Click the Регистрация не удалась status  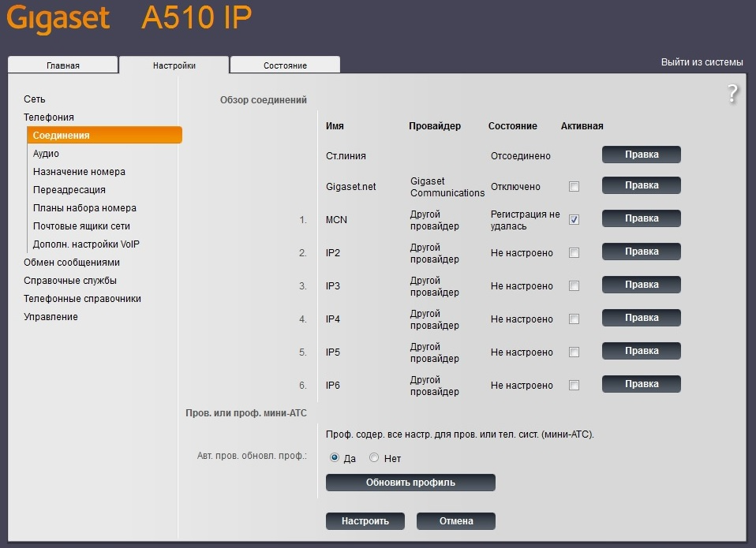pyautogui.click(x=525, y=220)
